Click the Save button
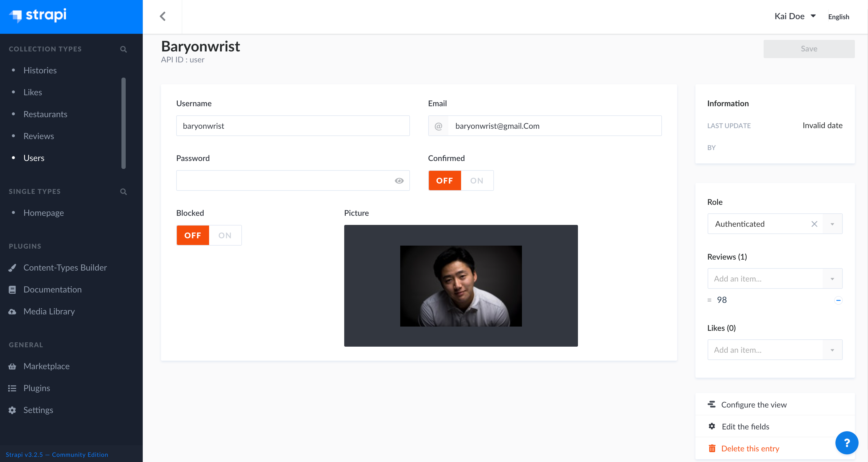868x462 pixels. [809, 48]
